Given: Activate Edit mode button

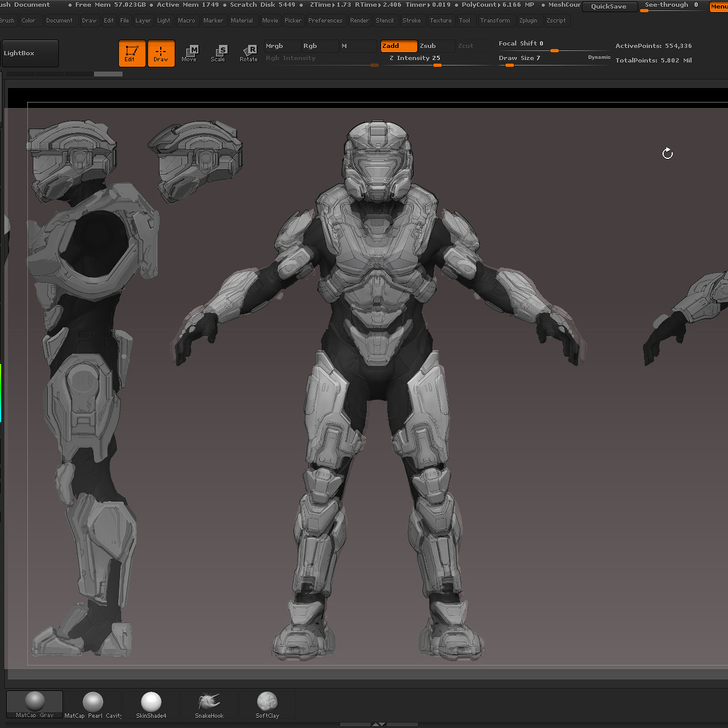Looking at the screenshot, I should pos(132,53).
